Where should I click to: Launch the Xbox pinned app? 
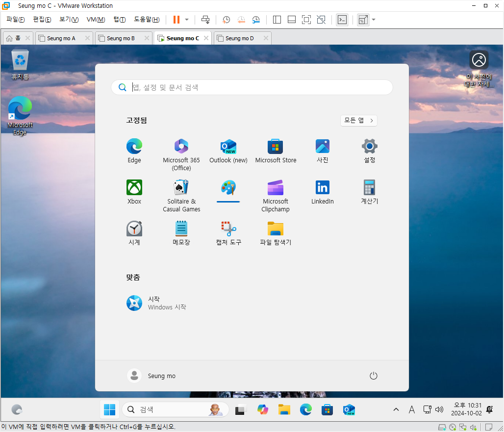pyautogui.click(x=134, y=192)
